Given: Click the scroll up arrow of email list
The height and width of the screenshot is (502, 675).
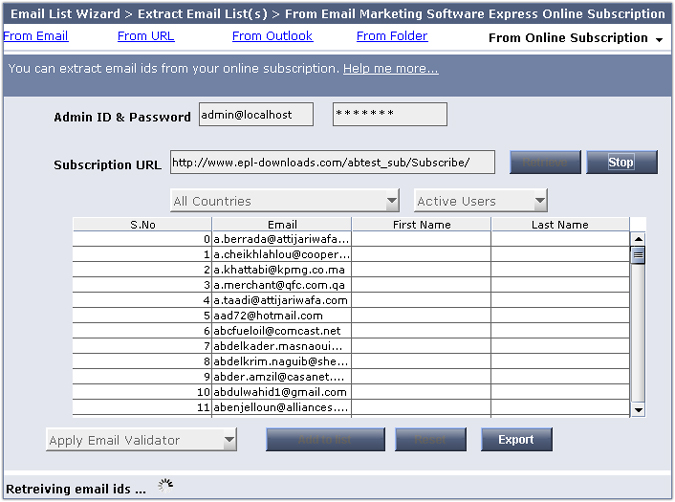Looking at the screenshot, I should (638, 239).
